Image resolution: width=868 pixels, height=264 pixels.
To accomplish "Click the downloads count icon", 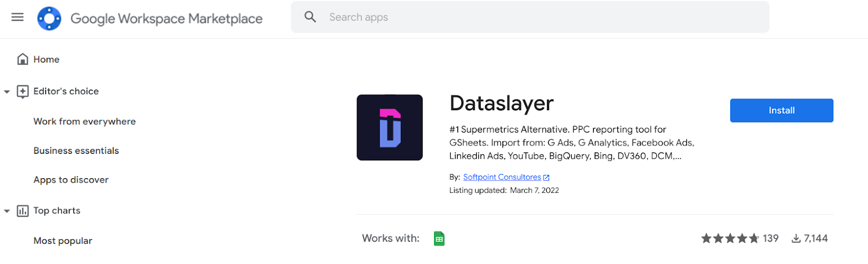I will point(796,238).
